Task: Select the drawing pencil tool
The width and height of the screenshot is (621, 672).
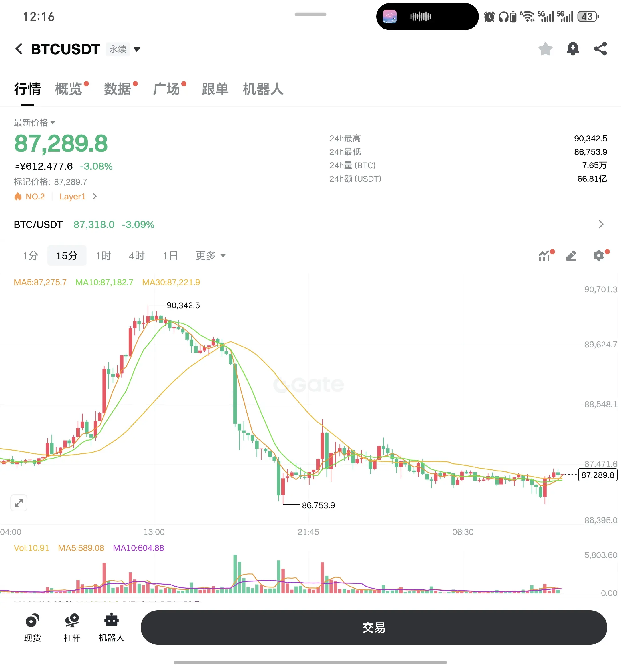Action: coord(571,255)
